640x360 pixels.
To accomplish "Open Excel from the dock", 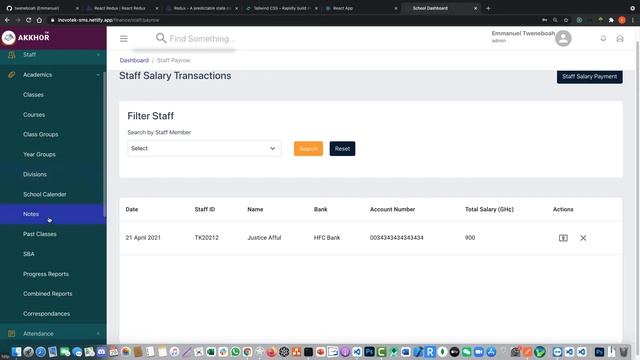I will tap(211, 352).
